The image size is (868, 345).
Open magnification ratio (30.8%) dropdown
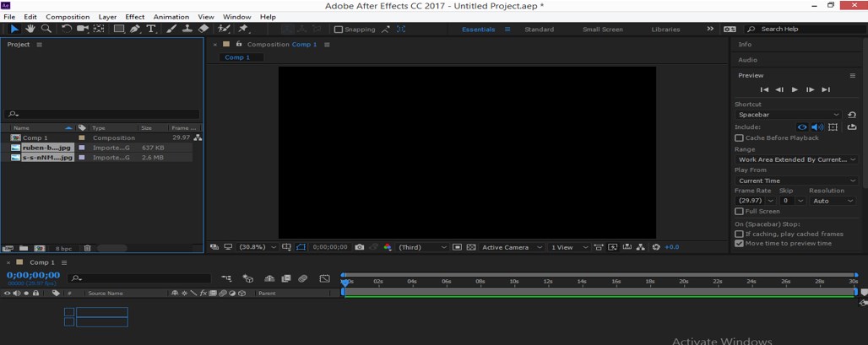click(257, 247)
